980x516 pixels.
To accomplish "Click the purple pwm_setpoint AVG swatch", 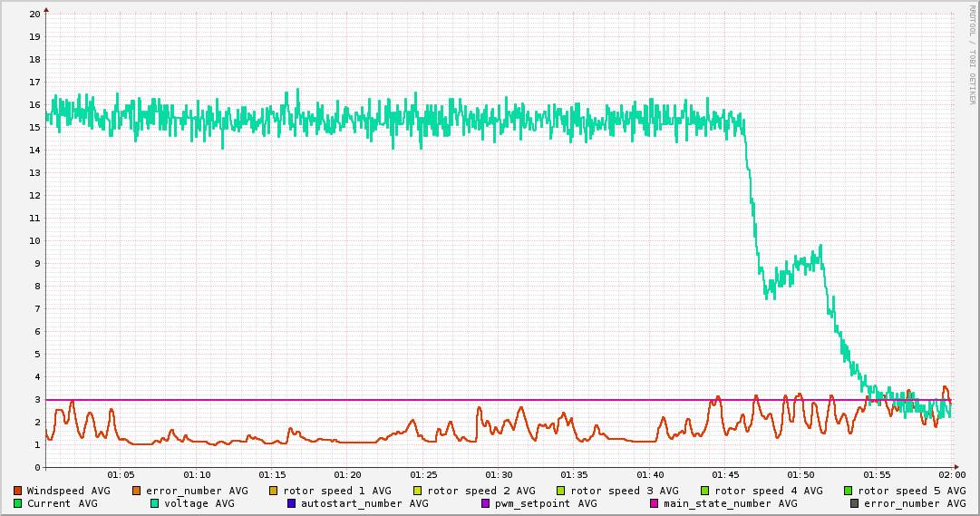I will (486, 503).
